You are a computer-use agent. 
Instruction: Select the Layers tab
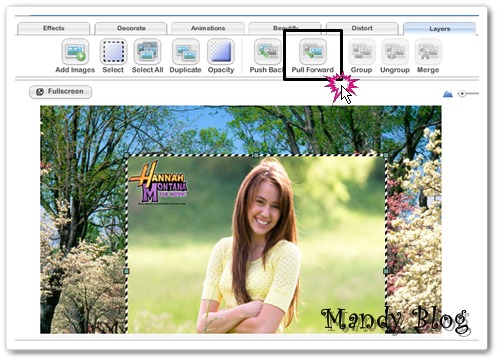click(x=440, y=29)
